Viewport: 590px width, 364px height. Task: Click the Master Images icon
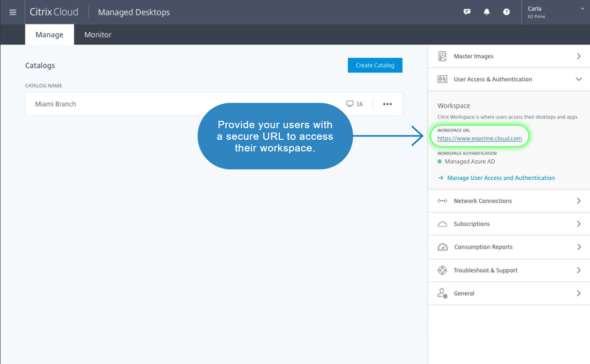coord(442,56)
